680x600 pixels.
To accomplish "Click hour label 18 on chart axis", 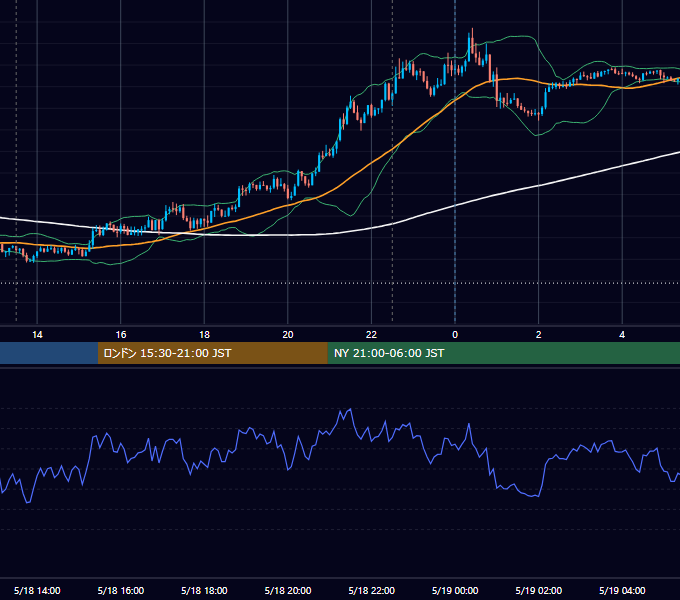I will coord(204,335).
